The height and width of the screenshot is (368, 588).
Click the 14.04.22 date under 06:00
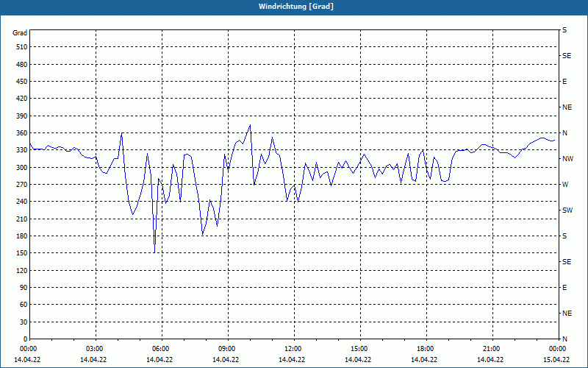(159, 360)
